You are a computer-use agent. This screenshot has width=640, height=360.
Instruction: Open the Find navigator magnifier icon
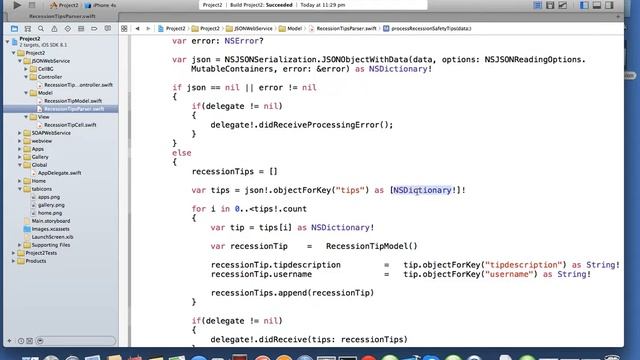coord(41,29)
